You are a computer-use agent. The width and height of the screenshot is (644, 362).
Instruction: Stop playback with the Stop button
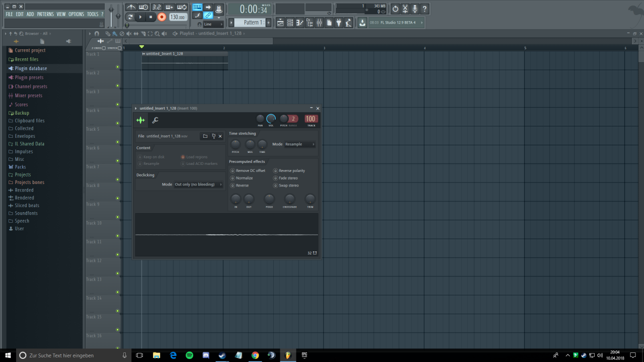tap(150, 17)
